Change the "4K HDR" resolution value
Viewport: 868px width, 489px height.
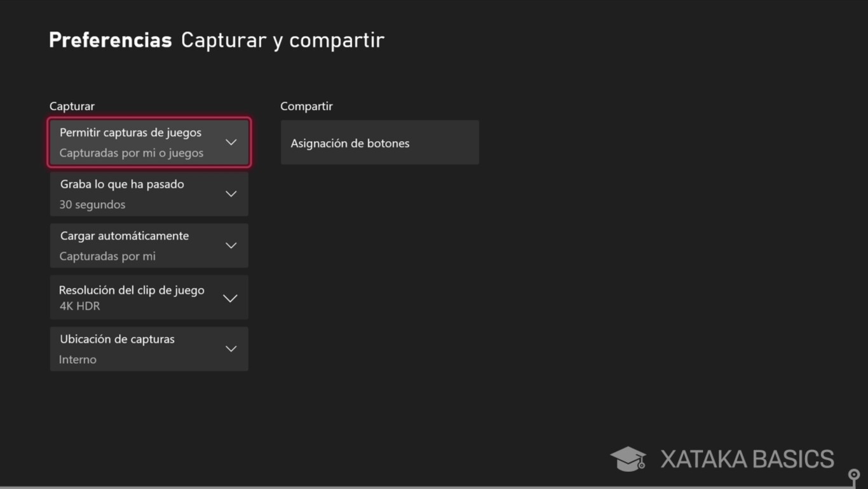[x=80, y=306]
